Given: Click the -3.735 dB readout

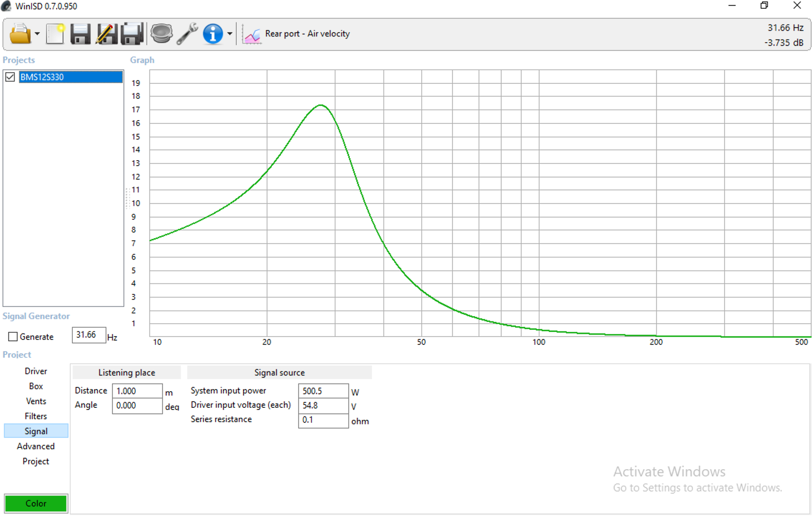Looking at the screenshot, I should coord(784,43).
